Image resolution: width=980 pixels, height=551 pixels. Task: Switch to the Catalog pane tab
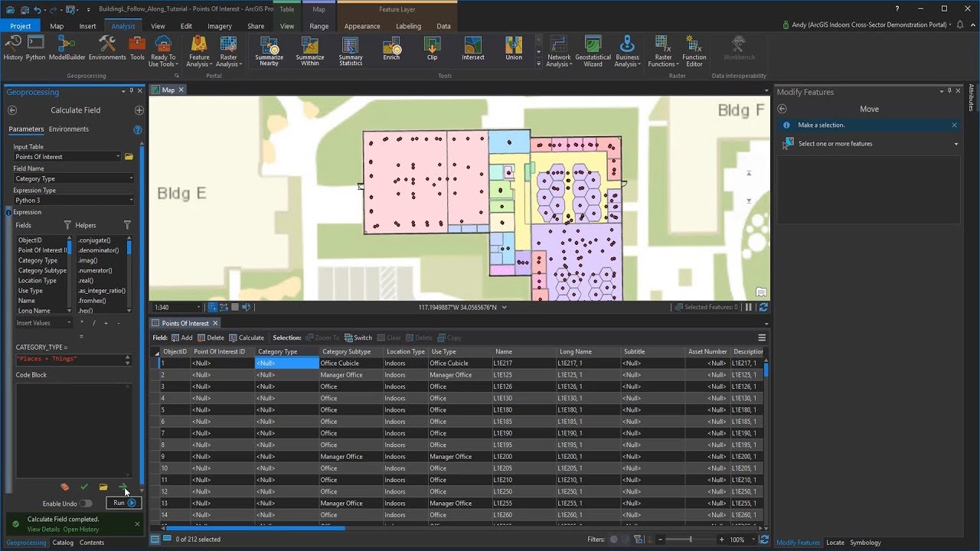[63, 543]
